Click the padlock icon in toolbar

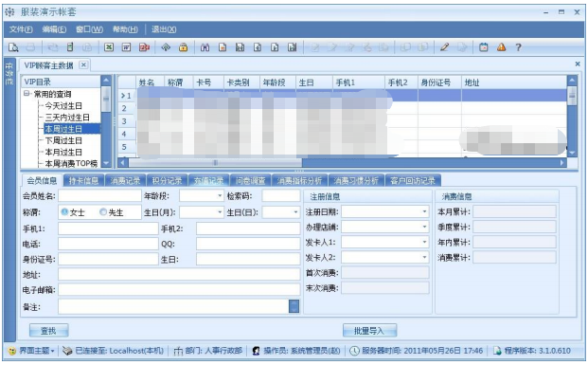(x=184, y=47)
